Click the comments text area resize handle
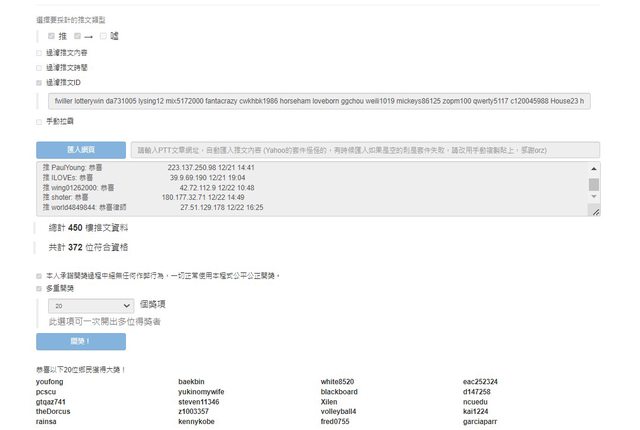The height and width of the screenshot is (430, 640). pyautogui.click(x=595, y=211)
